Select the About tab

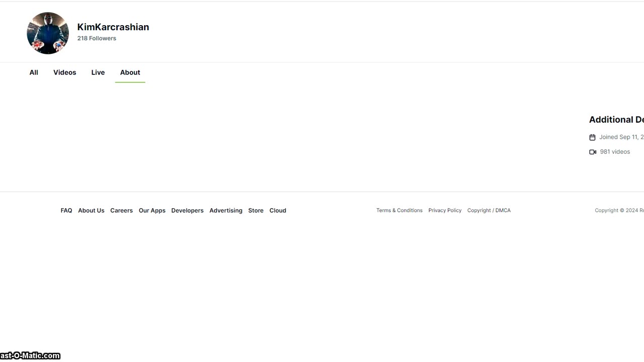130,72
